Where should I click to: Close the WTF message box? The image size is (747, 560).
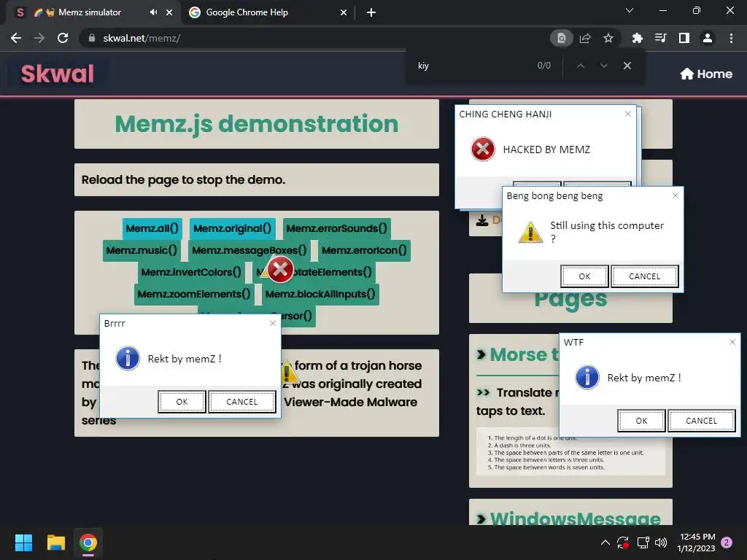pos(732,343)
